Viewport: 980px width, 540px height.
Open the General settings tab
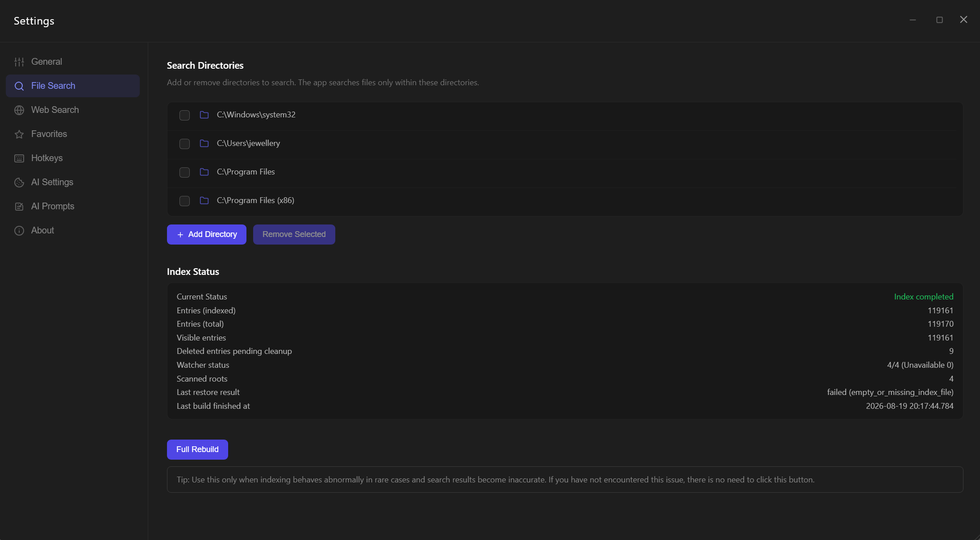73,62
